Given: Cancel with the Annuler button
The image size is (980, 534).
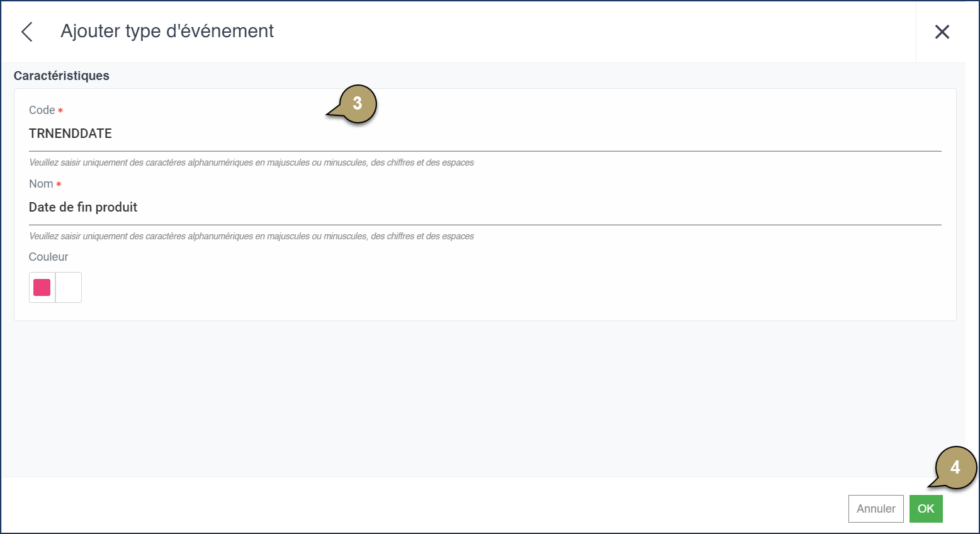Looking at the screenshot, I should (x=876, y=508).
